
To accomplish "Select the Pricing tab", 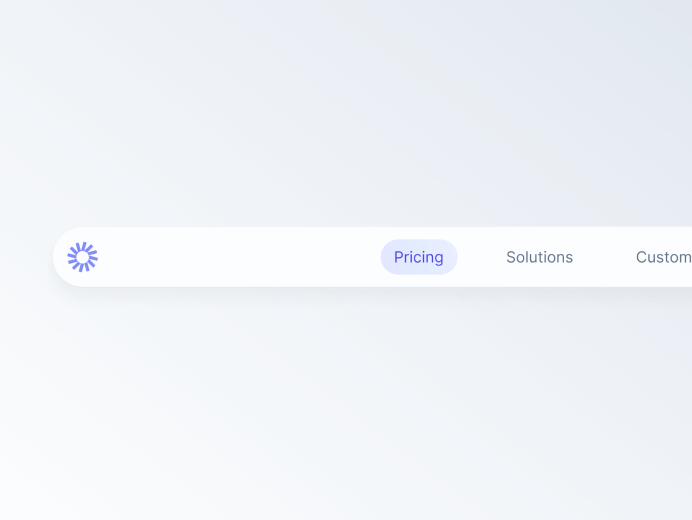I will click(x=419, y=257).
